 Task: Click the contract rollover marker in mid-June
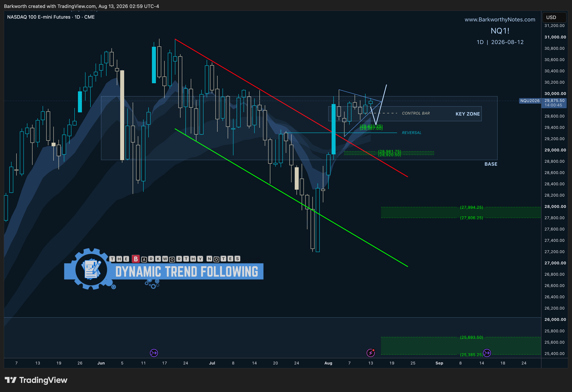(154, 353)
